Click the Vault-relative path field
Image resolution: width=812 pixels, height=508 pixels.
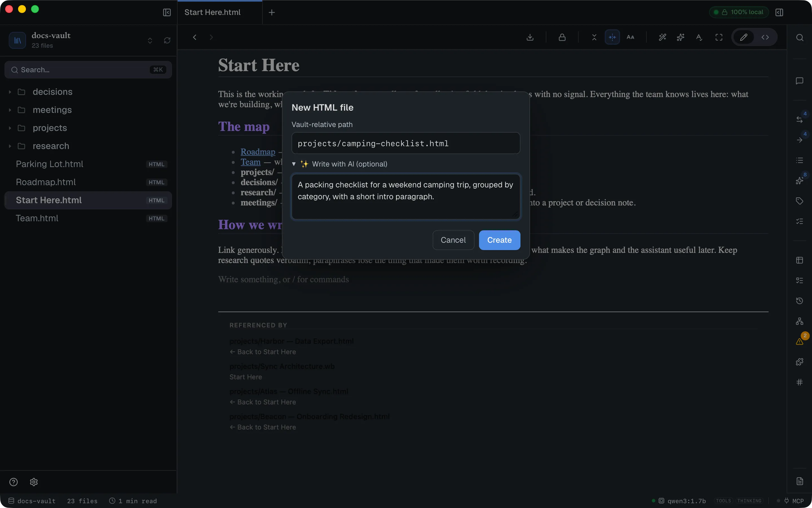click(x=406, y=143)
